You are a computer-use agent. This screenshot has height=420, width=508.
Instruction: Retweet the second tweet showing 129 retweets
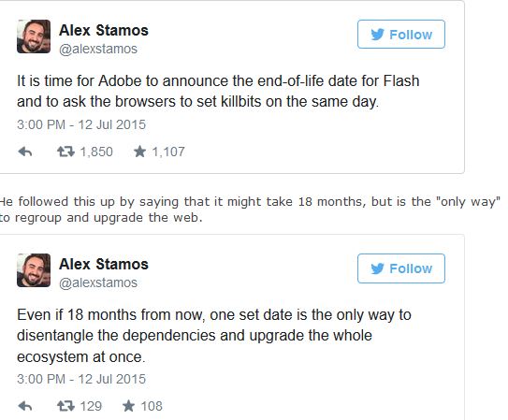click(x=65, y=406)
